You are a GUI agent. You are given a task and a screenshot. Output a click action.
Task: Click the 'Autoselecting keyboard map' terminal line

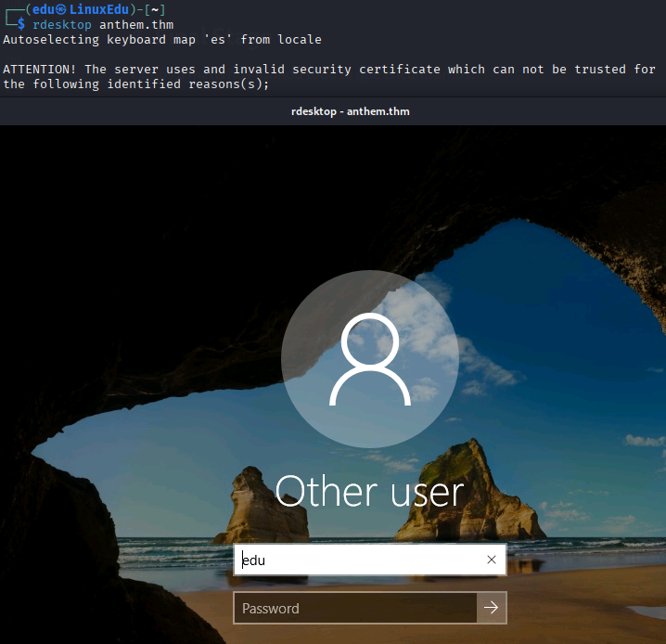point(162,40)
